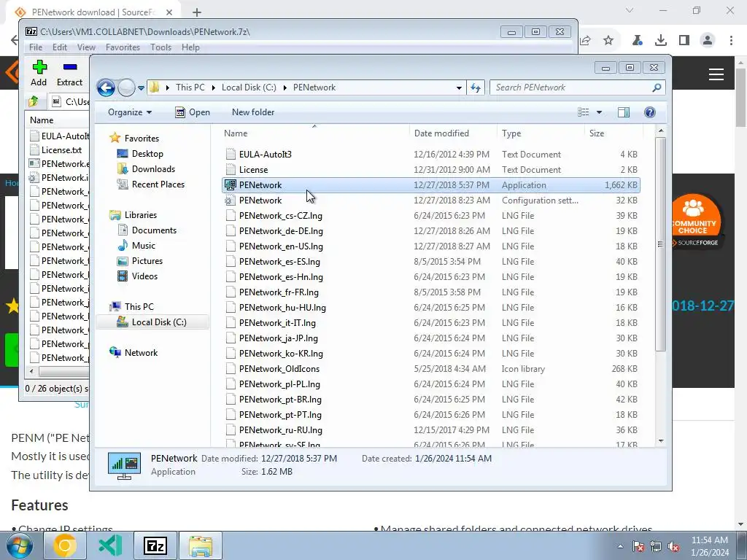Click This PC in address breadcrumb
Viewport: 747px width, 560px height.
[x=190, y=87]
